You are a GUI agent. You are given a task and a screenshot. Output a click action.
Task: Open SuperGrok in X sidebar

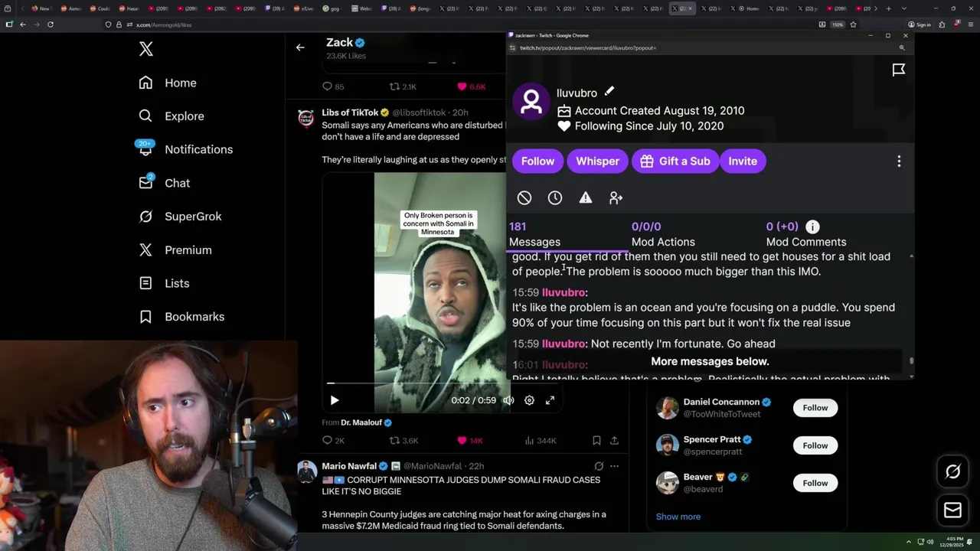pos(180,217)
